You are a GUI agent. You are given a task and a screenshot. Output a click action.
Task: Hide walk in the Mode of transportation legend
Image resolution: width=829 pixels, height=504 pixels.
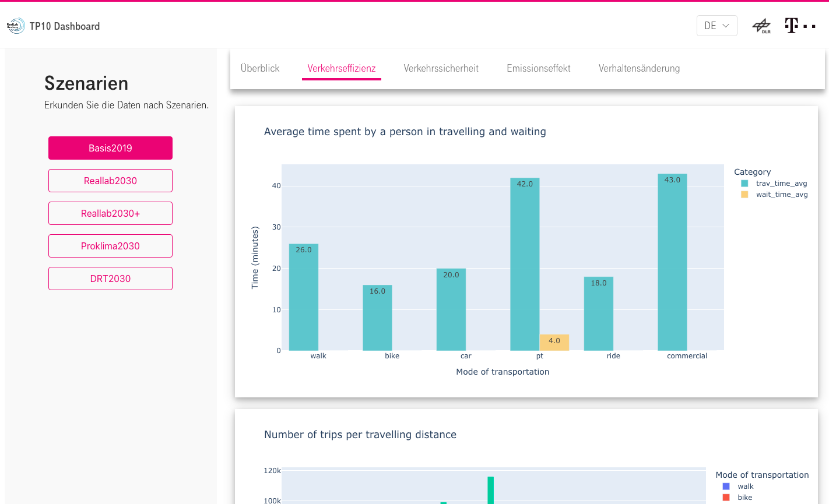[746, 486]
